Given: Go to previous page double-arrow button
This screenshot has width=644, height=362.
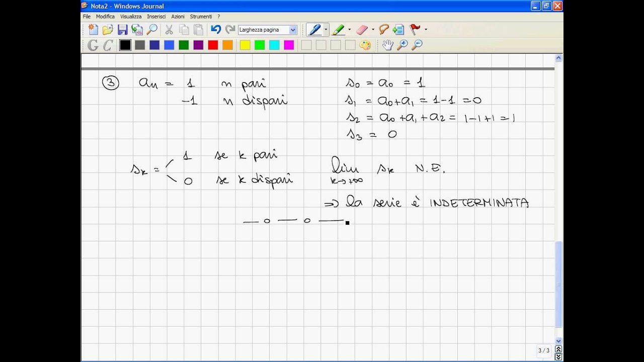Looking at the screenshot, I should [558, 349].
